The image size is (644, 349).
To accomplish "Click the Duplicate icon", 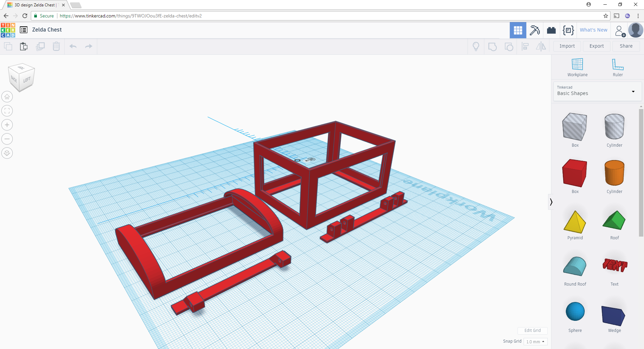I will point(40,46).
